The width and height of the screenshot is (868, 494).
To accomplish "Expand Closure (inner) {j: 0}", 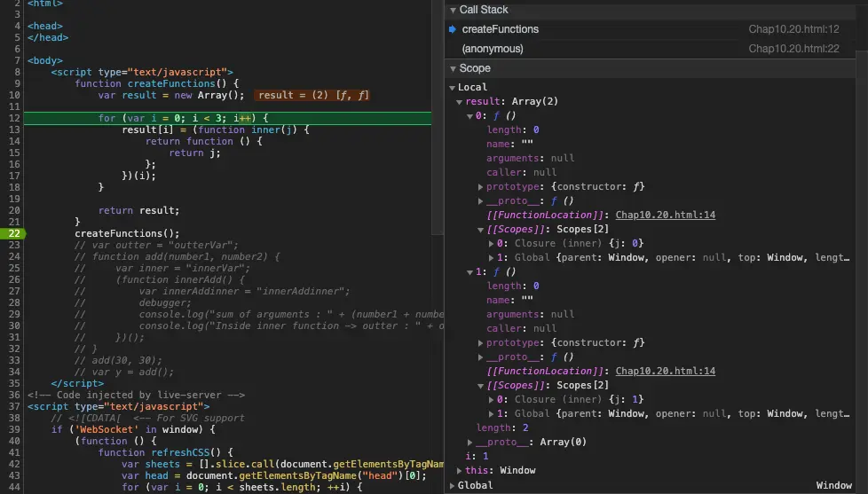I will (491, 243).
